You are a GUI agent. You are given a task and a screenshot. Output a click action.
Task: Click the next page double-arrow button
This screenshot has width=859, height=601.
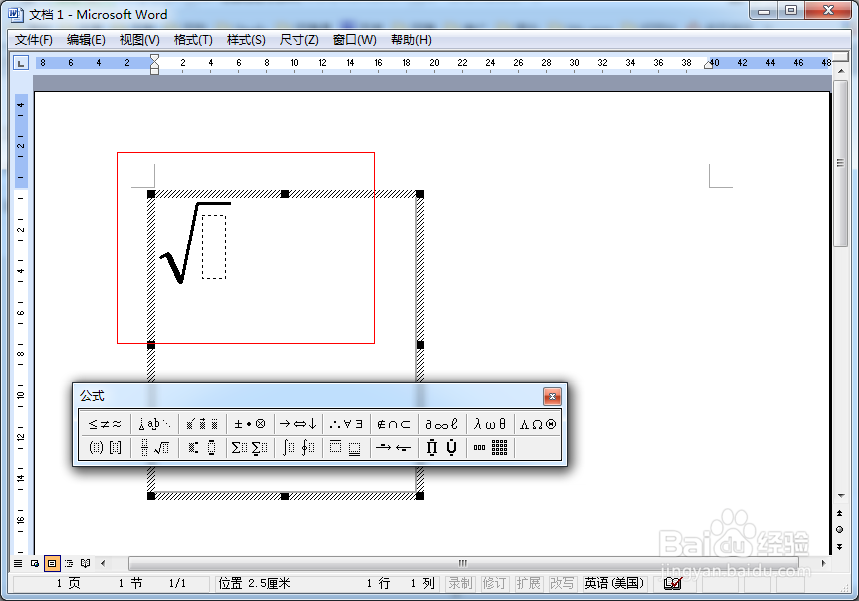point(840,547)
